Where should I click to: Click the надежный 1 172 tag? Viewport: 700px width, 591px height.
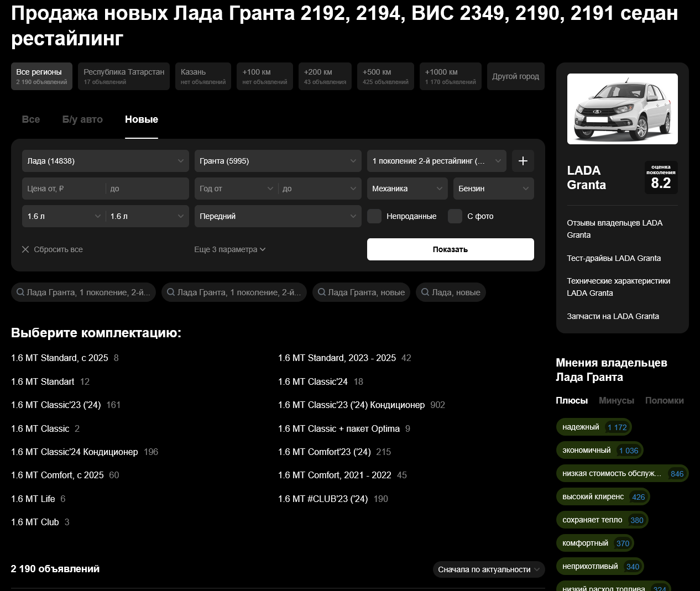pos(594,427)
